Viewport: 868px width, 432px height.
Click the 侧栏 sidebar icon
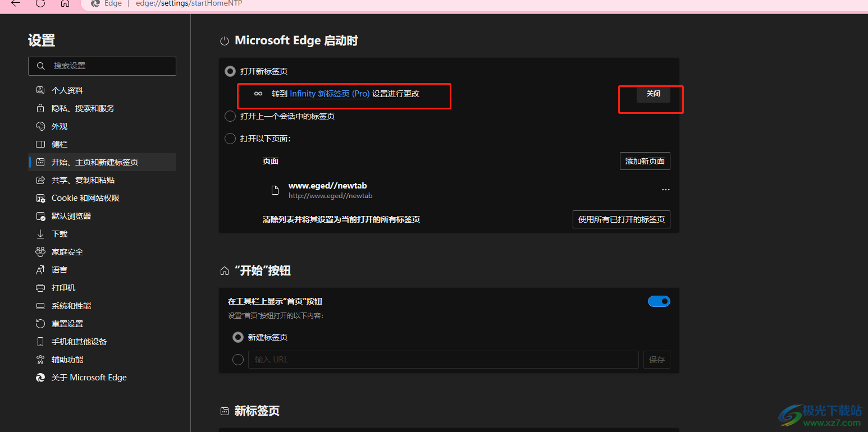40,144
